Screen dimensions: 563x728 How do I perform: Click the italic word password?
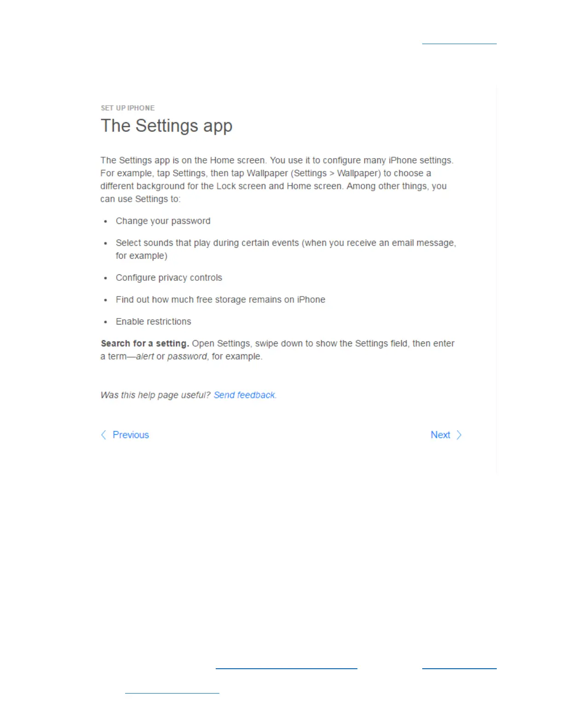pyautogui.click(x=187, y=357)
